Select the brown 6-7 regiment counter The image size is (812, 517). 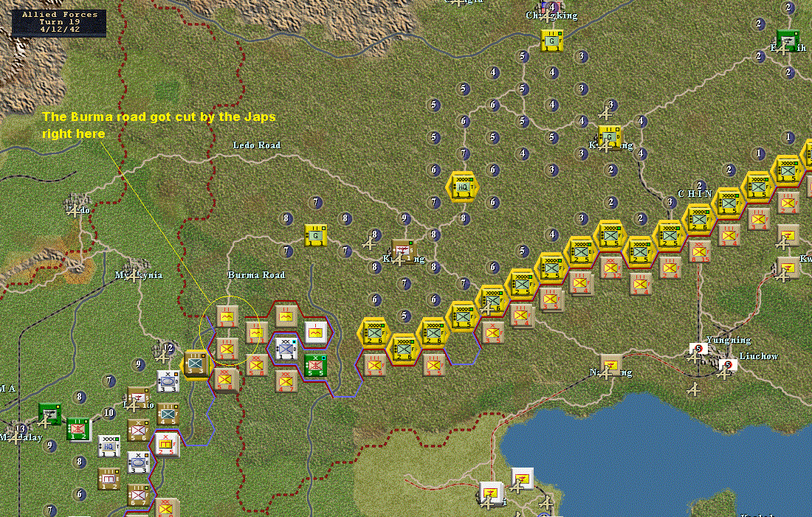click(x=138, y=496)
